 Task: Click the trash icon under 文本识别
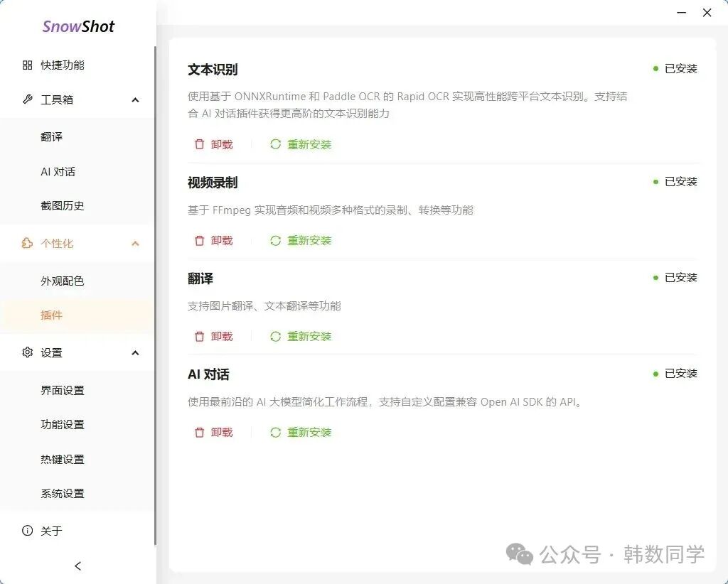pyautogui.click(x=199, y=144)
